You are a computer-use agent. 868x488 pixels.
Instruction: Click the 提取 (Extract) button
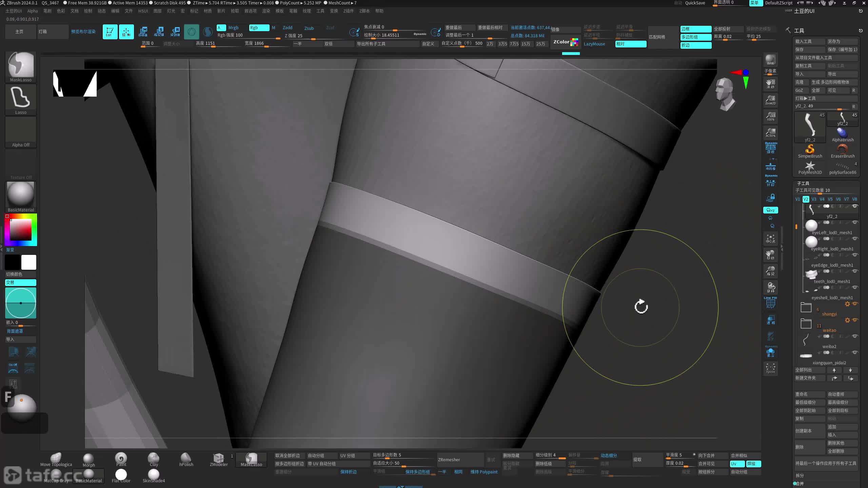(647, 460)
